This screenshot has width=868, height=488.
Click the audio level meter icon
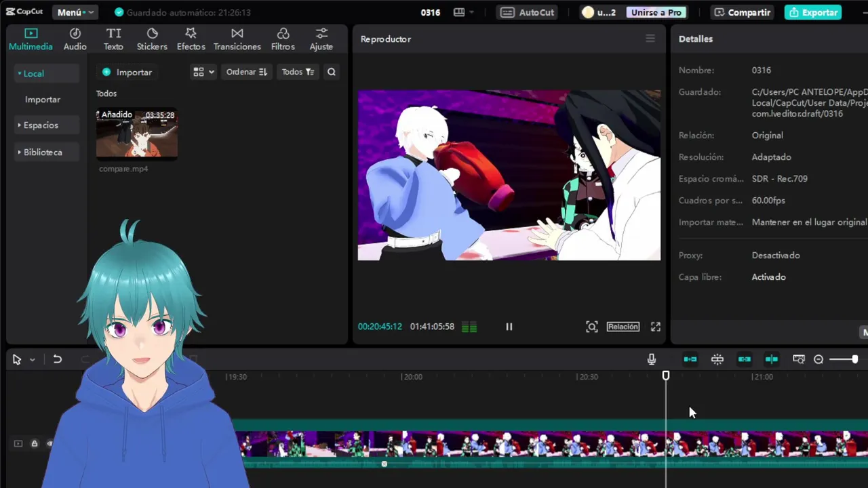469,327
